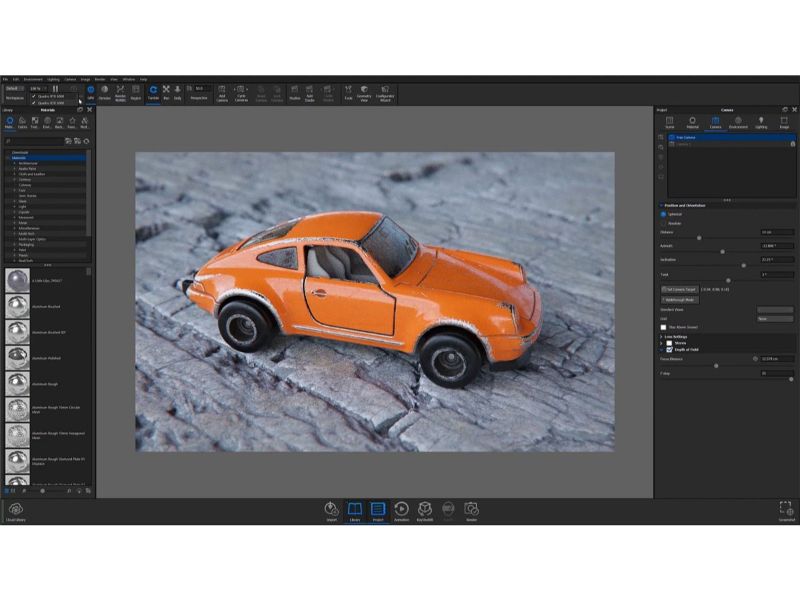
Task: Click the Import icon in bottom toolbar
Action: pyautogui.click(x=331, y=511)
